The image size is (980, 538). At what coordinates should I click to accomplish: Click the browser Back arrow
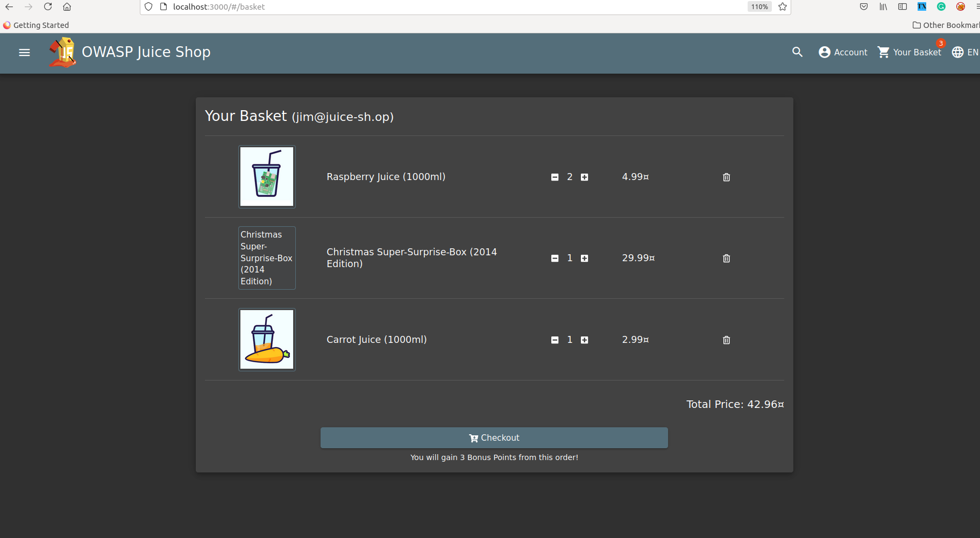click(x=9, y=7)
